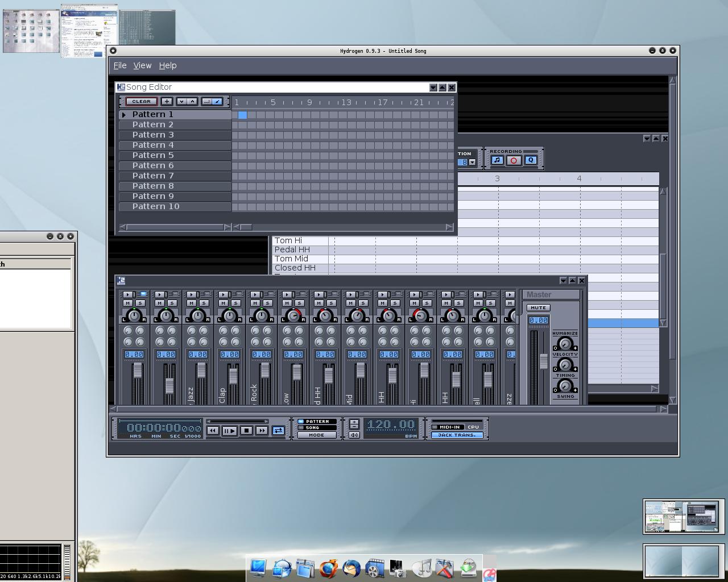Viewport: 728px width, 582px height.
Task: Select the Pedal HH instrument row
Action: coord(300,250)
